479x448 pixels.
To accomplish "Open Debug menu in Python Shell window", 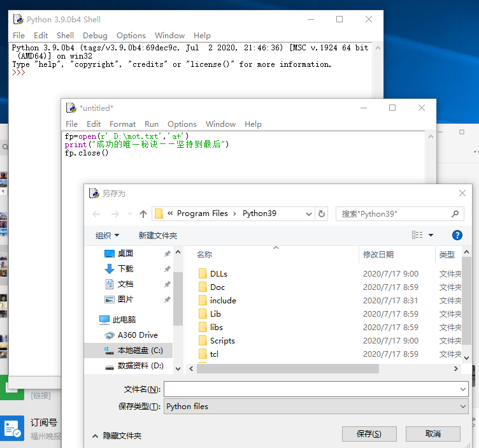I will pos(95,36).
